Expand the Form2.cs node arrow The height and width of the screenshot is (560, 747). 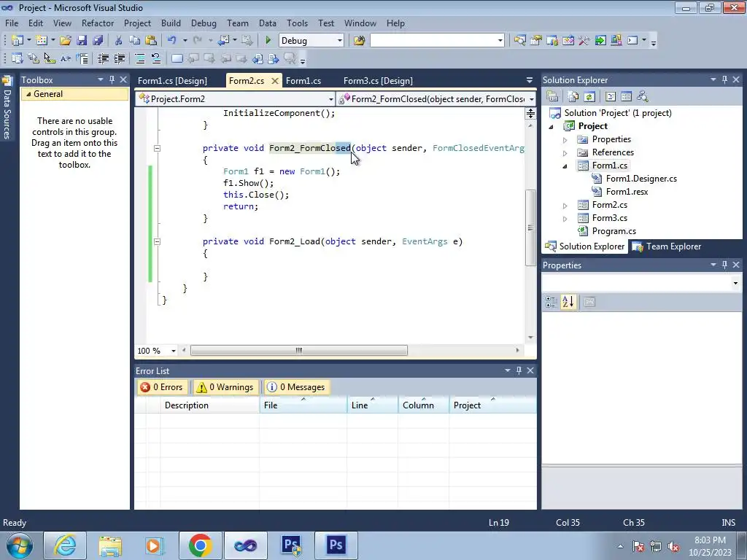565,205
